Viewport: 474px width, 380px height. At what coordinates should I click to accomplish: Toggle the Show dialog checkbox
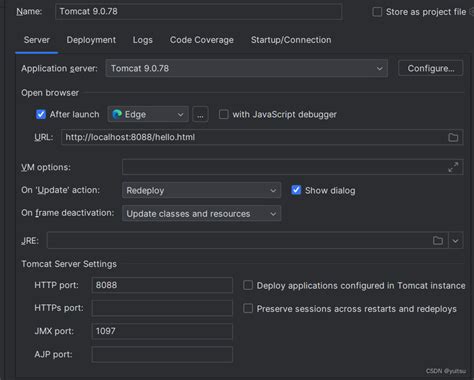pos(296,190)
